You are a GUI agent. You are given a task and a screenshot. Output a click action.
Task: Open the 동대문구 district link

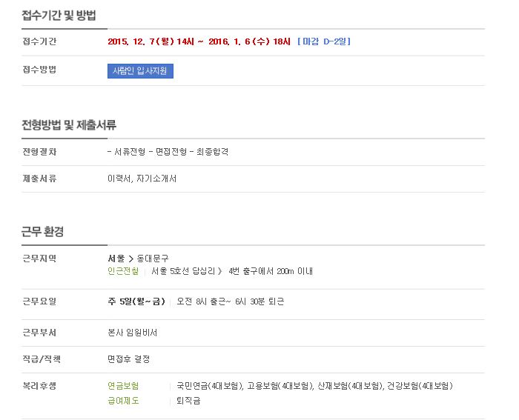153,259
